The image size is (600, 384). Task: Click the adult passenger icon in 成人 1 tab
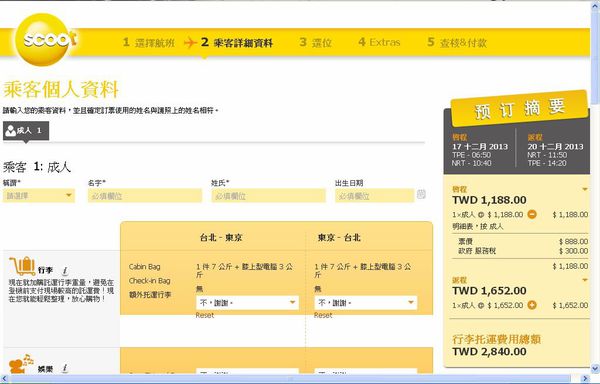(x=11, y=130)
